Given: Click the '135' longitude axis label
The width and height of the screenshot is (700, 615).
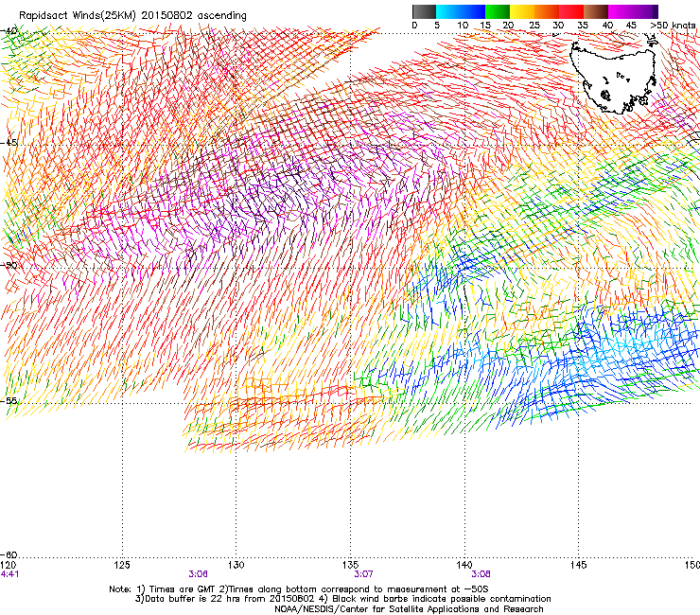Looking at the screenshot, I should 350,565.
